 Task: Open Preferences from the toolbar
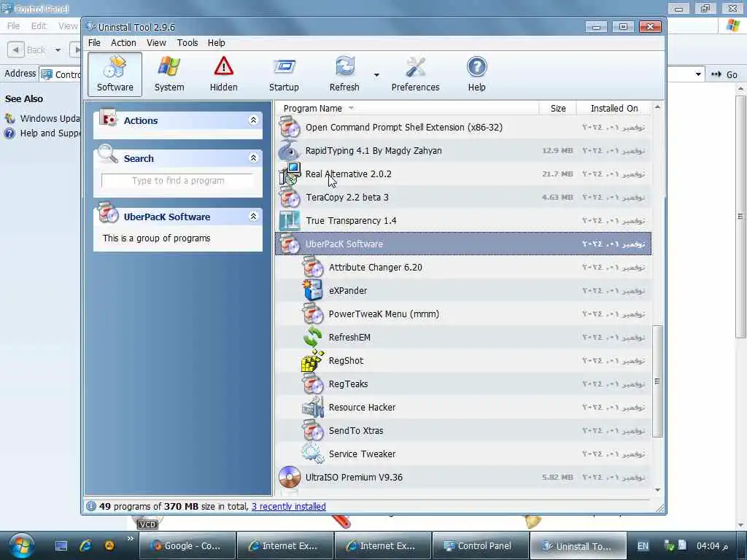415,74
